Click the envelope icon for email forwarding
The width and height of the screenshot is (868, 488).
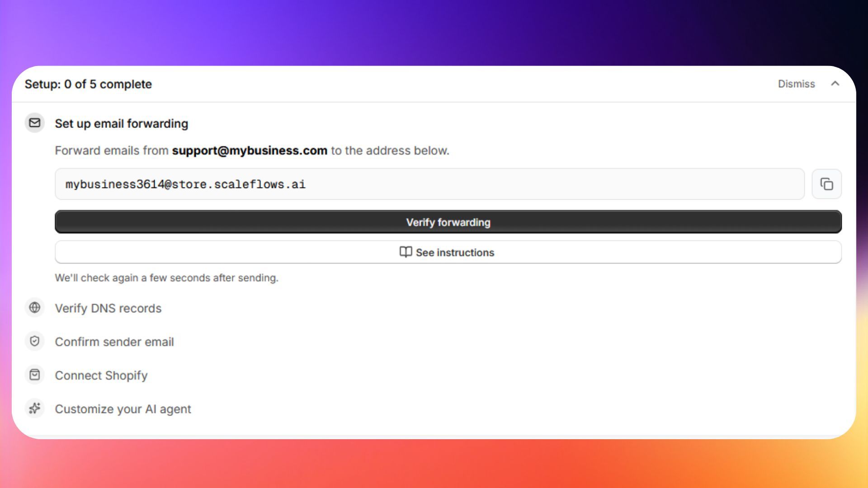35,123
